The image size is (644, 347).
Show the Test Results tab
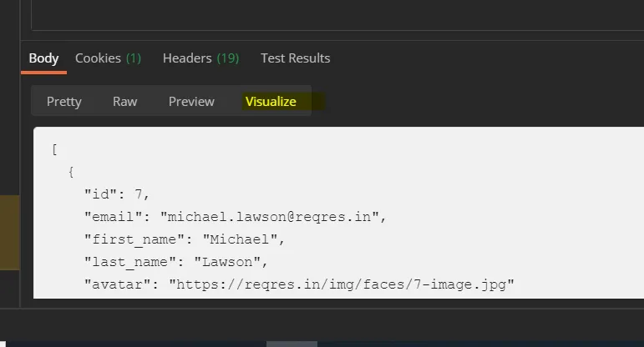295,58
